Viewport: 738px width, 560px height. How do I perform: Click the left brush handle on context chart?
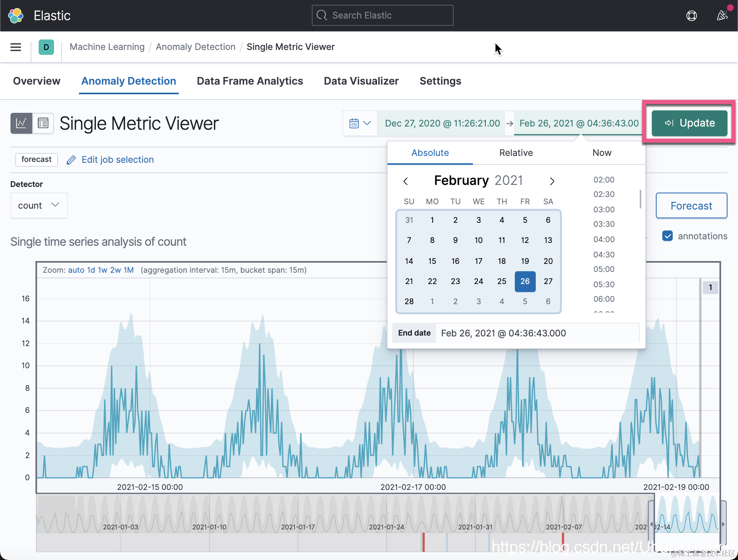point(651,524)
